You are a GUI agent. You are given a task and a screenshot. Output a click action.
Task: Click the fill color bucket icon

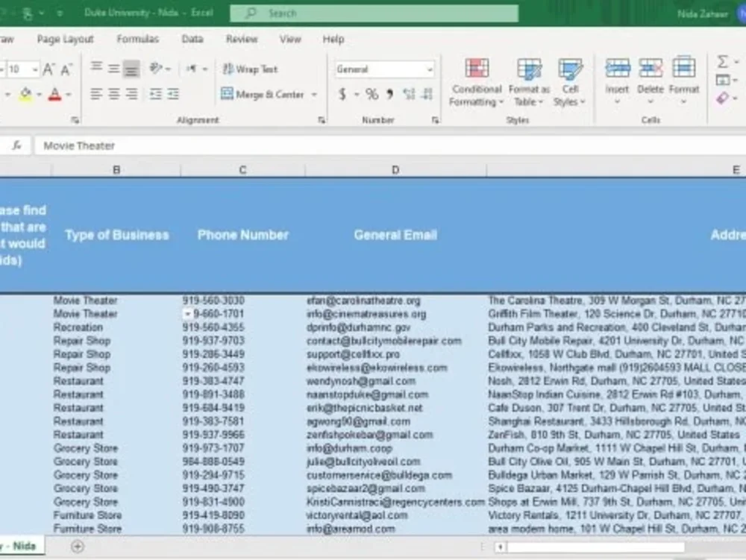(25, 94)
